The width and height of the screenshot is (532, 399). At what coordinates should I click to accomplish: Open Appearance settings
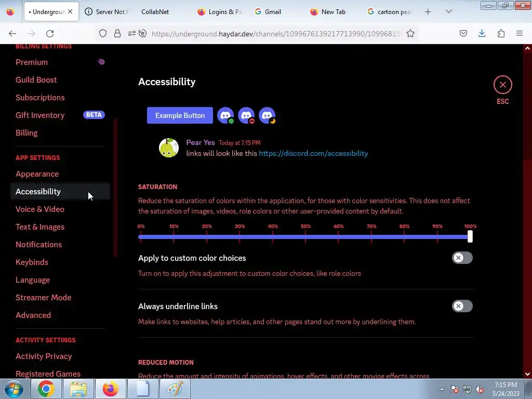pyautogui.click(x=60, y=174)
